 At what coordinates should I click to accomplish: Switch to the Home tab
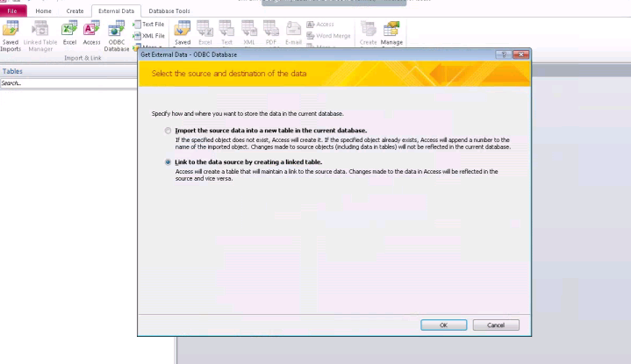tap(43, 11)
